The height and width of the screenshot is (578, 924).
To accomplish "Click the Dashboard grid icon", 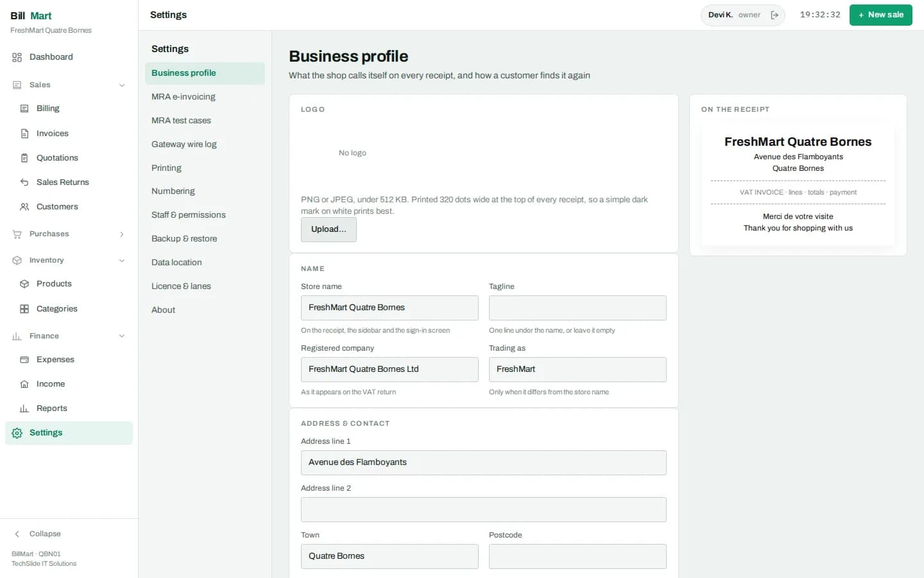I will [x=17, y=57].
